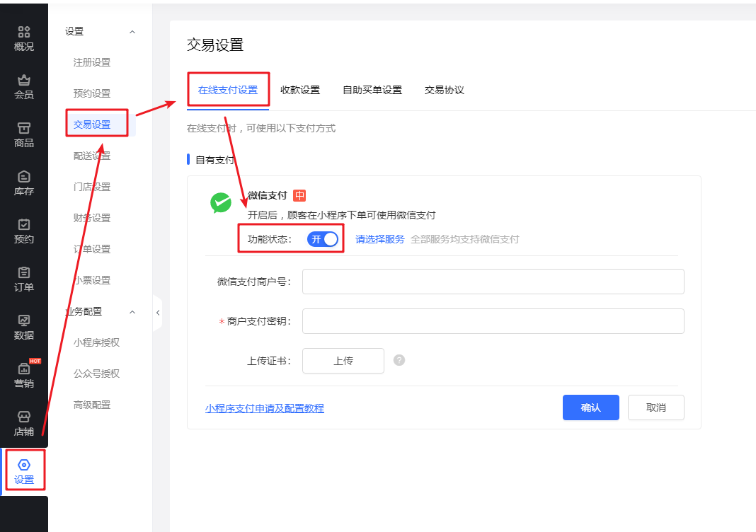Collapse the 设置 menu group
Image resolution: width=756 pixels, height=532 pixels.
[x=132, y=32]
